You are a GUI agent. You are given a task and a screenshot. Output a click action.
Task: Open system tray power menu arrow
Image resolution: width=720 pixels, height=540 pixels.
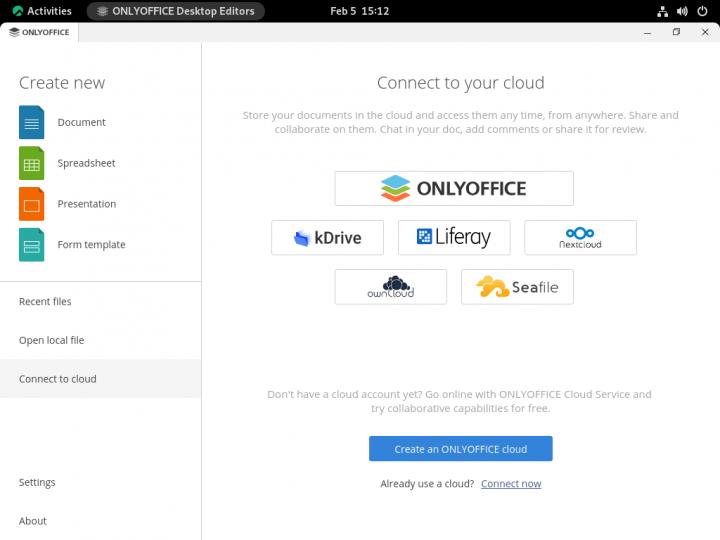(x=704, y=11)
